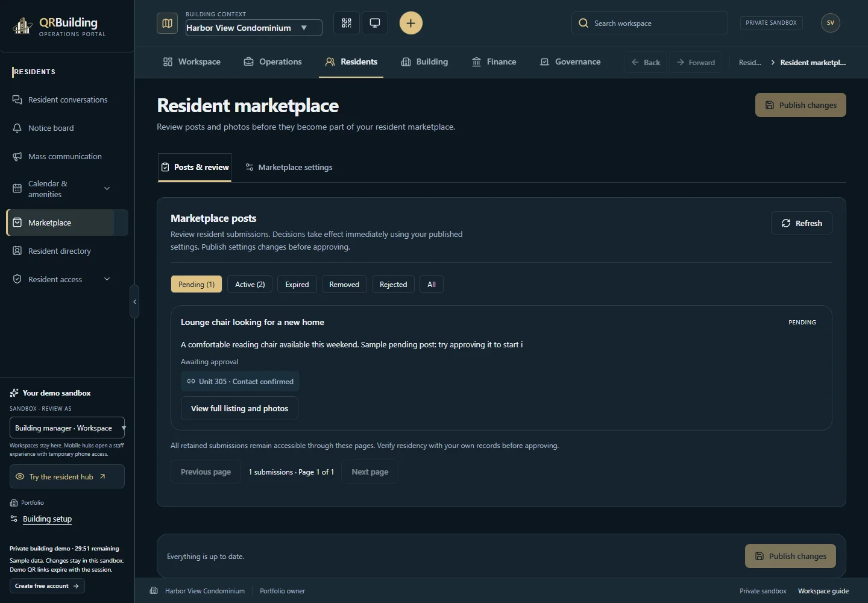The image size is (868, 603).
Task: Open the Governance nav tab
Action: tap(570, 62)
